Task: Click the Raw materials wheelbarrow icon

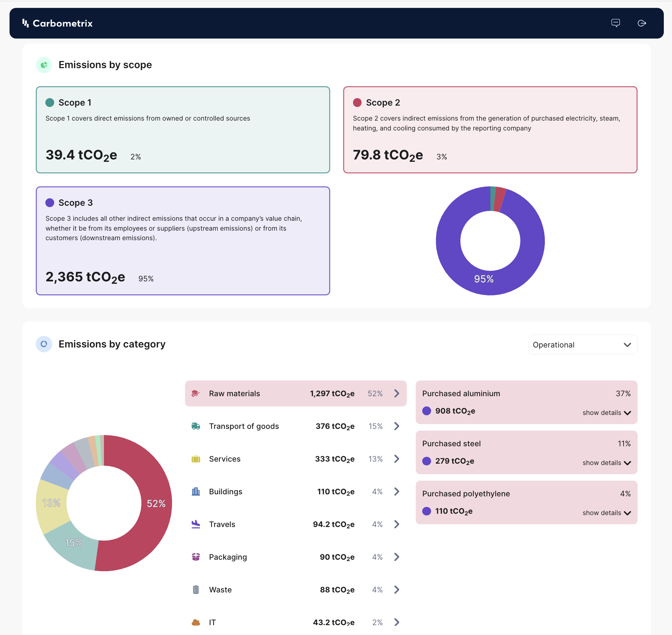Action: (196, 393)
